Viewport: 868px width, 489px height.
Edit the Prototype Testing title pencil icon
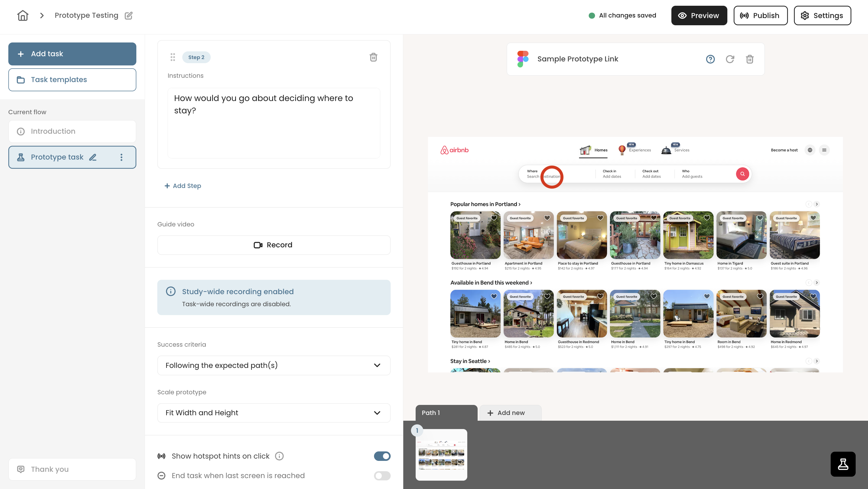click(x=128, y=15)
